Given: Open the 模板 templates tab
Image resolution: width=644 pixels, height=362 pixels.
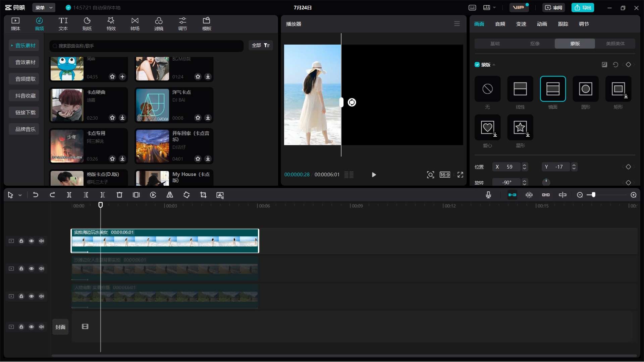Looking at the screenshot, I should [207, 24].
